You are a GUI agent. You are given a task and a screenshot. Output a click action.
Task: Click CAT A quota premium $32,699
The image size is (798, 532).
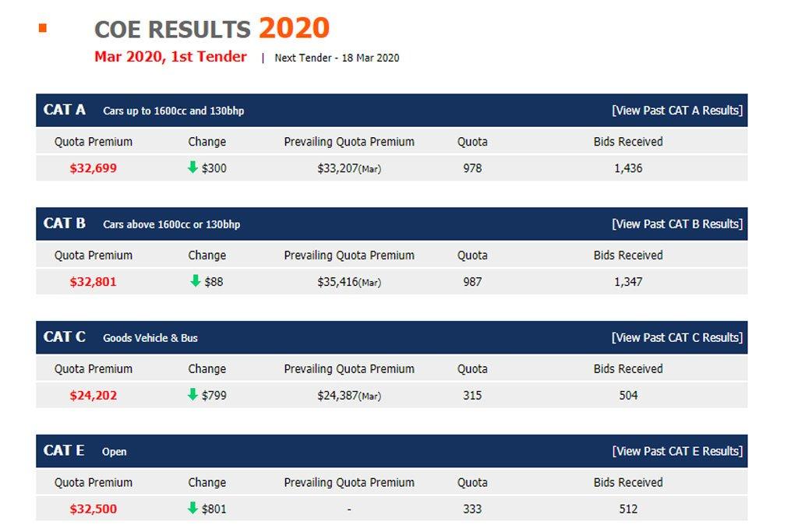(94, 168)
